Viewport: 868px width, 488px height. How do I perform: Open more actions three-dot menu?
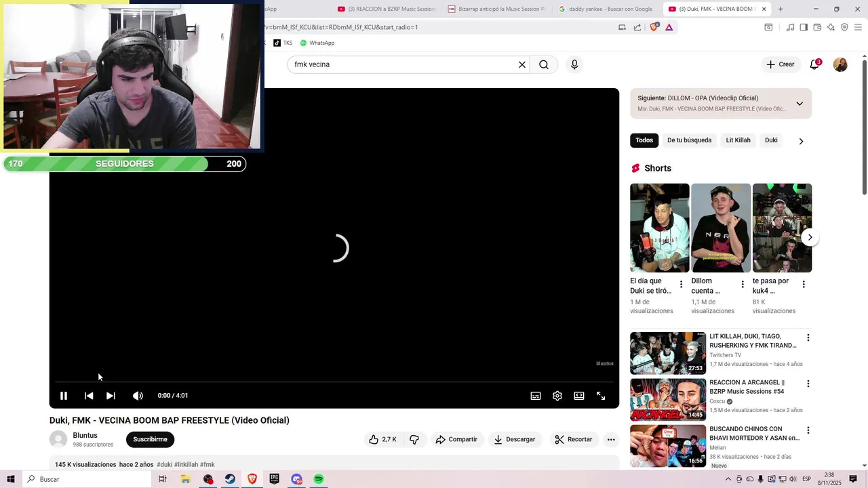(611, 439)
